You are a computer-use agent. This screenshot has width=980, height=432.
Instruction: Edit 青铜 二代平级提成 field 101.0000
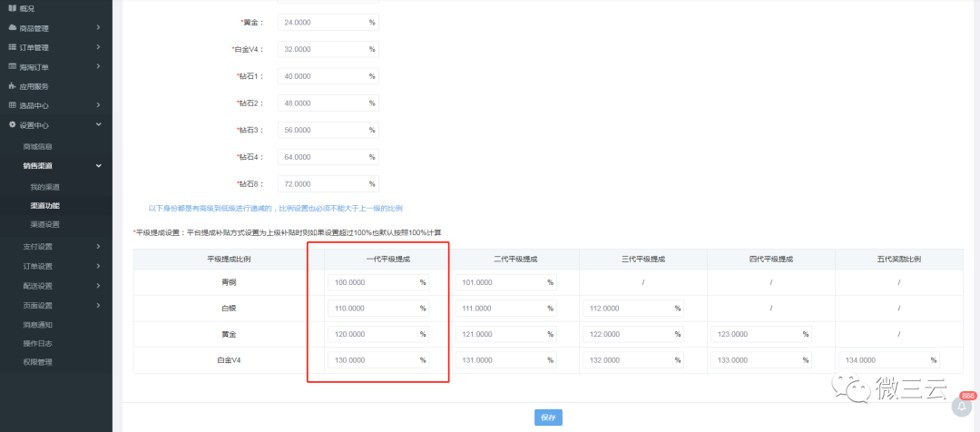pyautogui.click(x=506, y=282)
